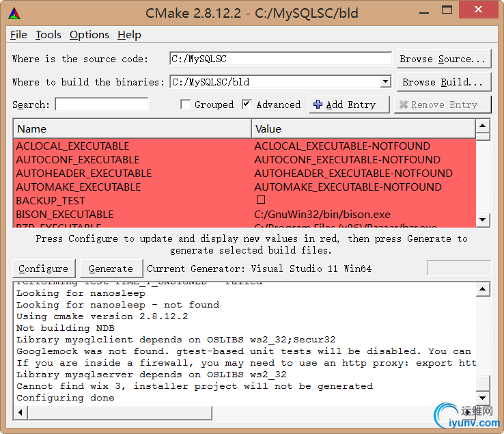Click the cache list vertical scrollbar thumb
This screenshot has width=504, height=434.
pyautogui.click(x=482, y=137)
